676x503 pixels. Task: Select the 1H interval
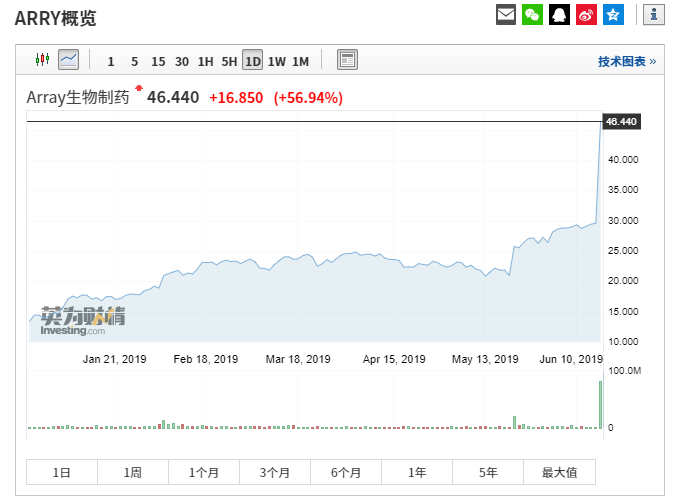(206, 62)
